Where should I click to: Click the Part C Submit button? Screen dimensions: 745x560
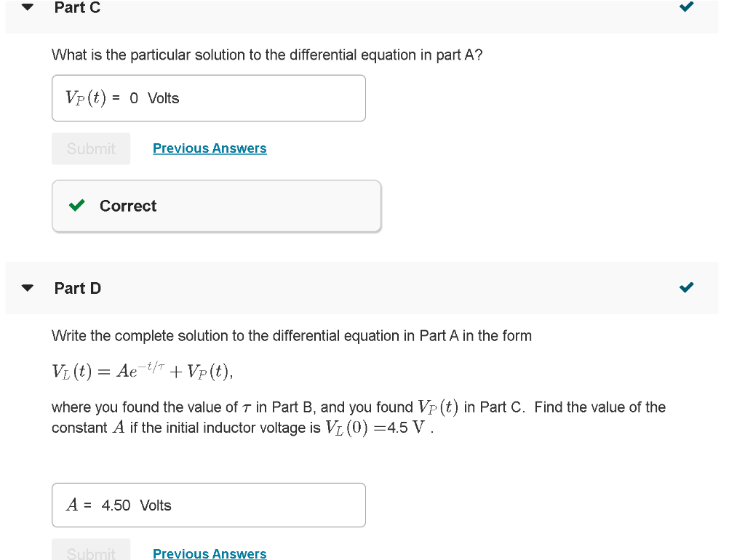pos(91,148)
